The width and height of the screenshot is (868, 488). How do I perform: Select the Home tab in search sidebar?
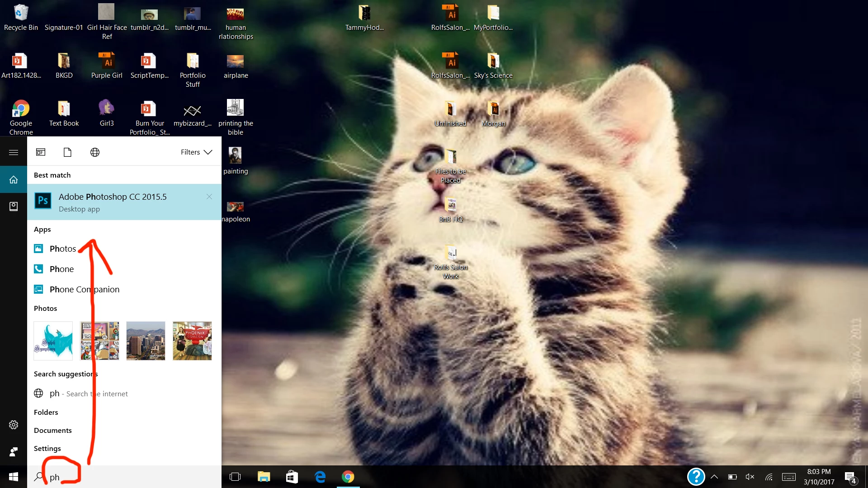tap(14, 179)
